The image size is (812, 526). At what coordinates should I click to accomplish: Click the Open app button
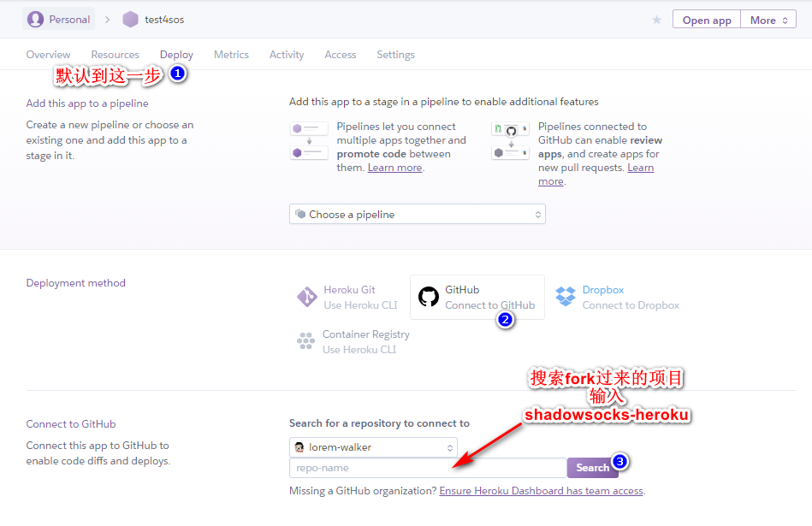pyautogui.click(x=707, y=21)
